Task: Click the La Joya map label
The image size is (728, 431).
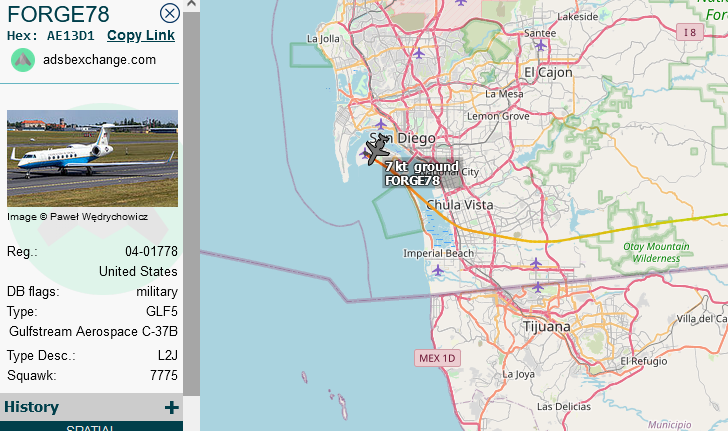Action: (518, 374)
